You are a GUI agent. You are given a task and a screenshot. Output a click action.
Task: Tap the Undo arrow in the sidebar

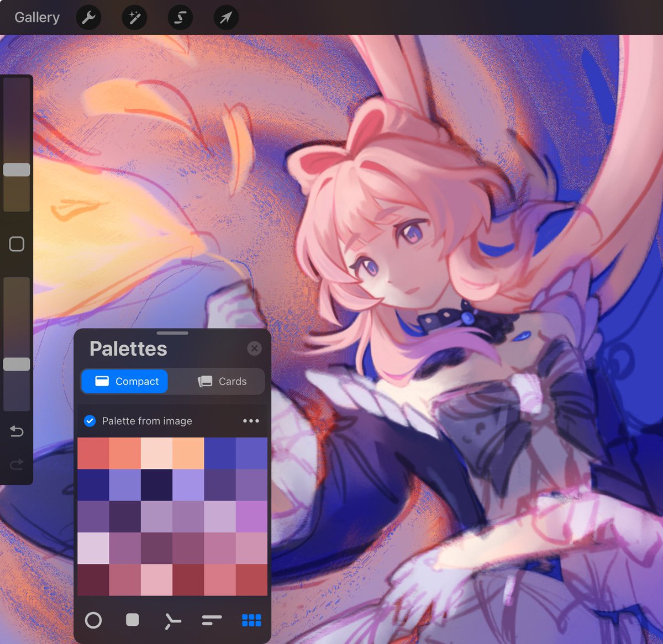pos(17,431)
